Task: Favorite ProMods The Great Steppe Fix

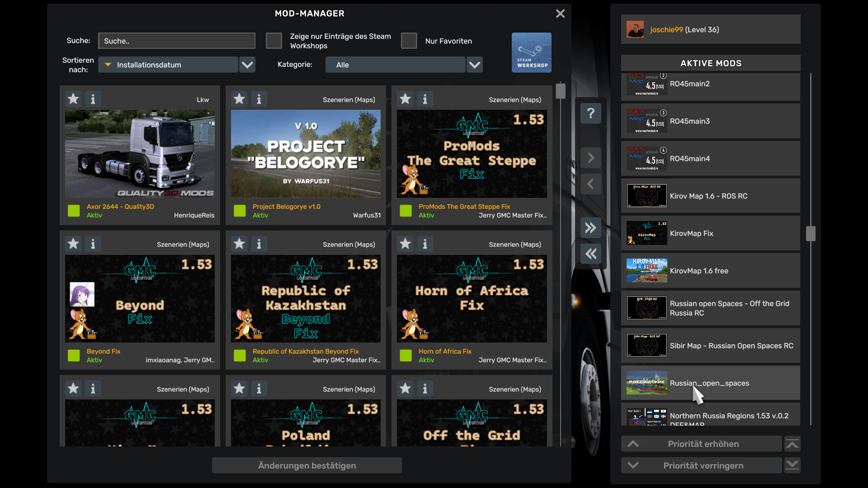Action: pyautogui.click(x=405, y=99)
